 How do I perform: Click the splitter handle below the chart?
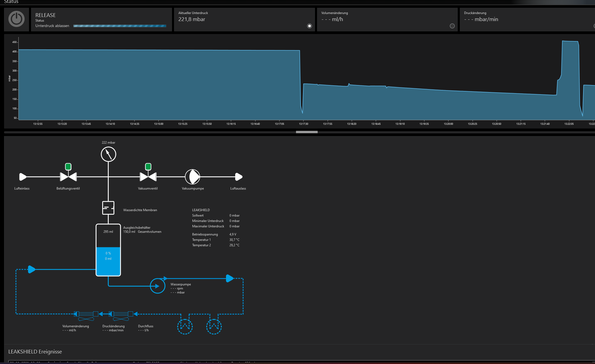307,132
